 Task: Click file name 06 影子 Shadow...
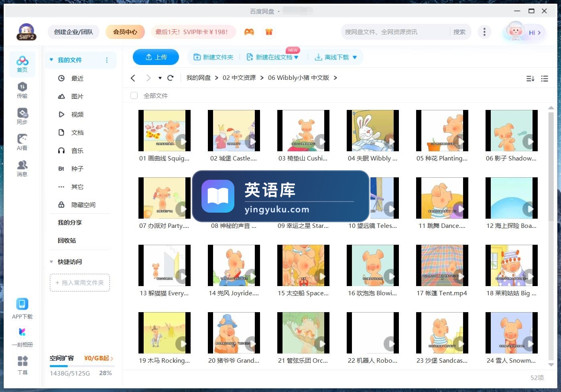(x=511, y=158)
